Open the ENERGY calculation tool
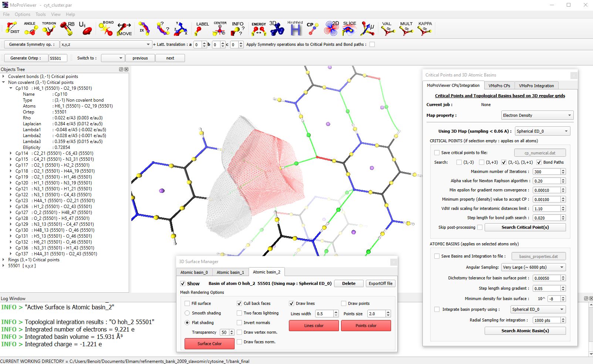Image resolution: width=593 pixels, height=364 pixels. point(259,29)
